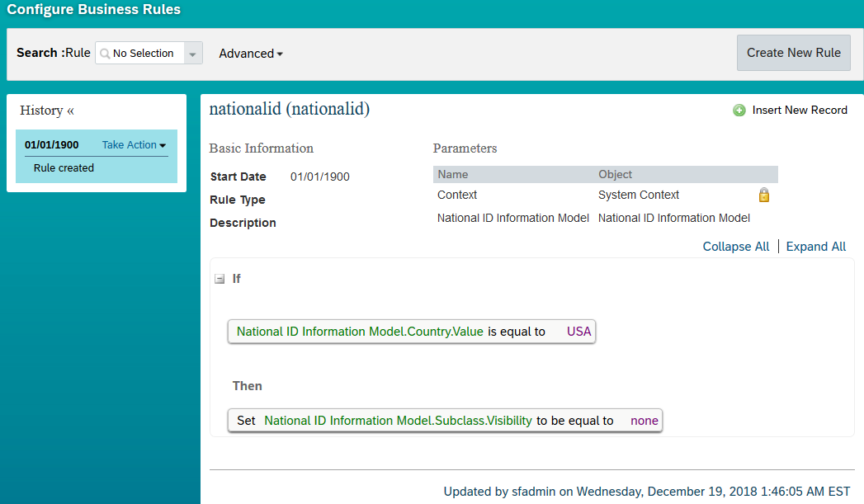Click the Then label

point(248,386)
